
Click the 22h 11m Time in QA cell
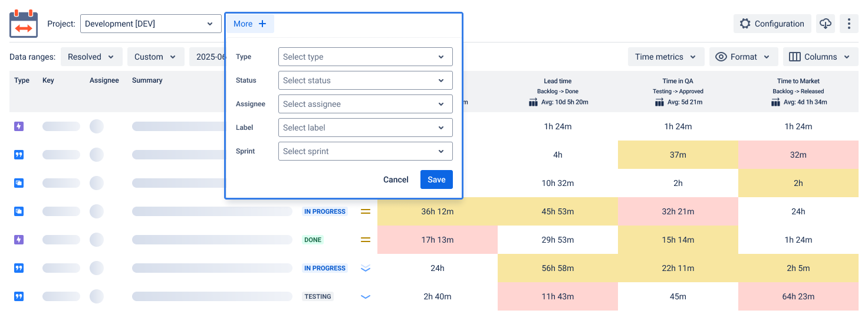coord(678,268)
